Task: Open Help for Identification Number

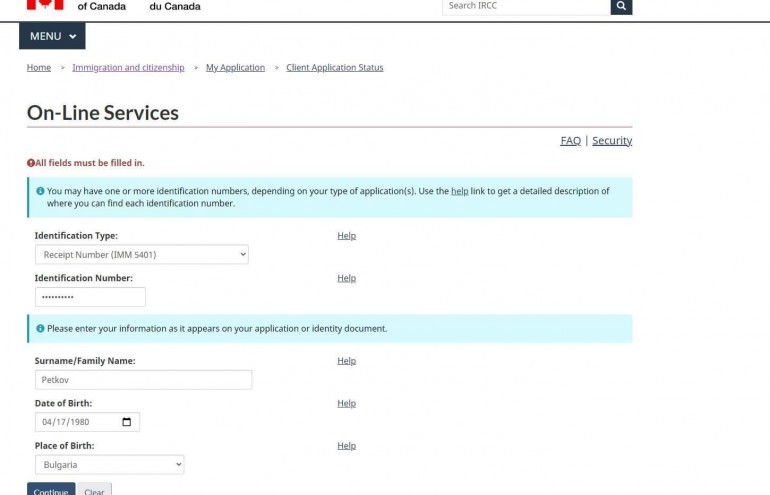Action: [346, 278]
